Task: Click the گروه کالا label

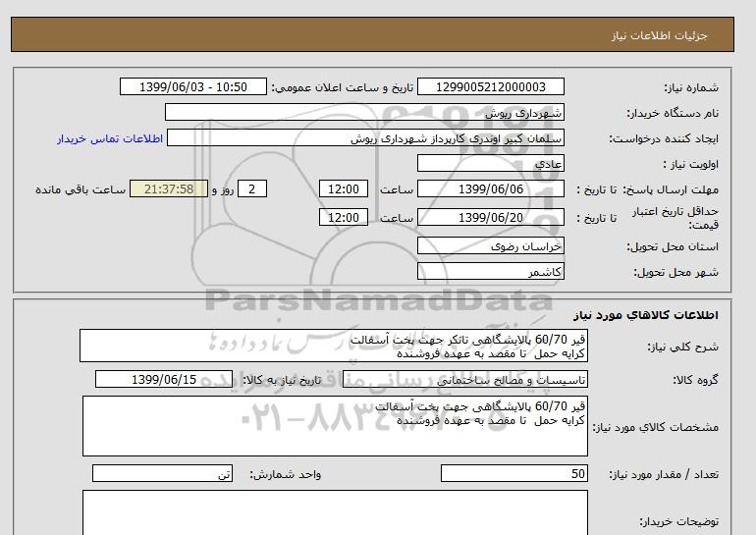Action: point(695,380)
